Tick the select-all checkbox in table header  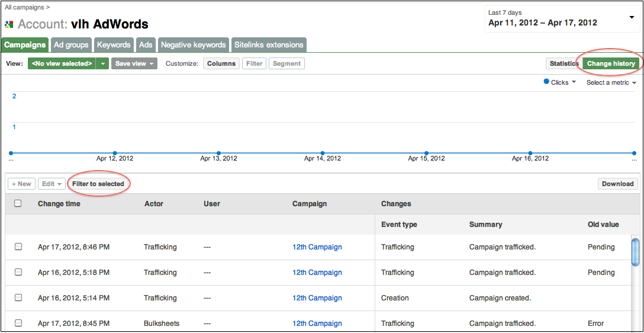pos(18,203)
